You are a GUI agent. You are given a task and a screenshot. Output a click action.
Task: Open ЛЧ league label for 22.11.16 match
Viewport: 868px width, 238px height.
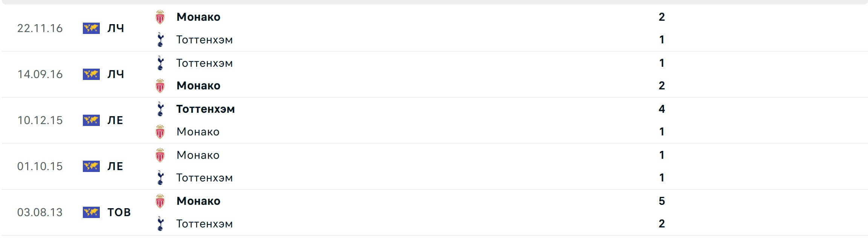click(x=116, y=28)
